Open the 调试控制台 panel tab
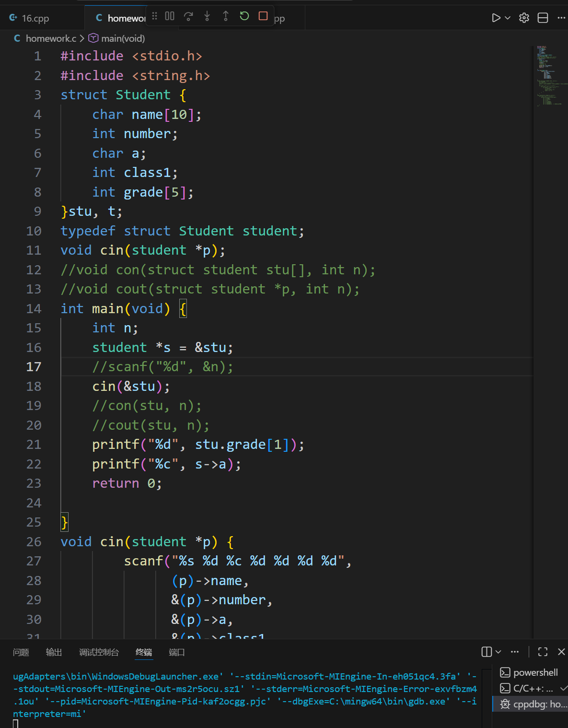 [99, 652]
